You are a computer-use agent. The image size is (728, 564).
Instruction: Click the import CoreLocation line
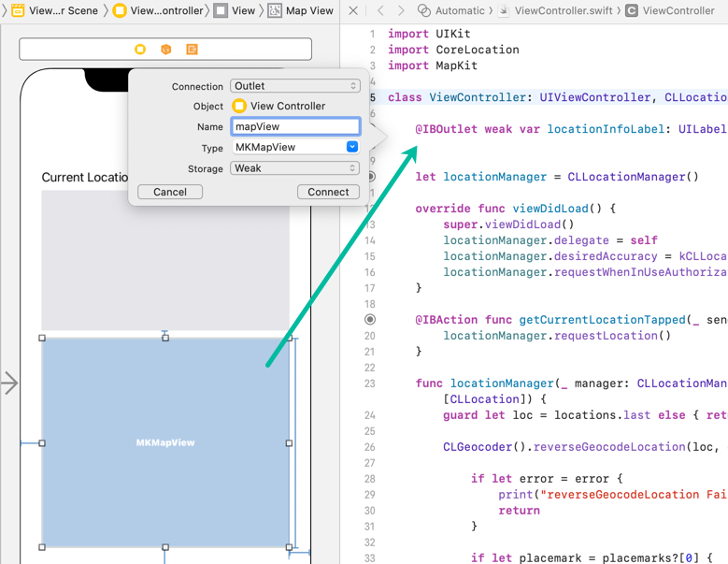coord(453,50)
